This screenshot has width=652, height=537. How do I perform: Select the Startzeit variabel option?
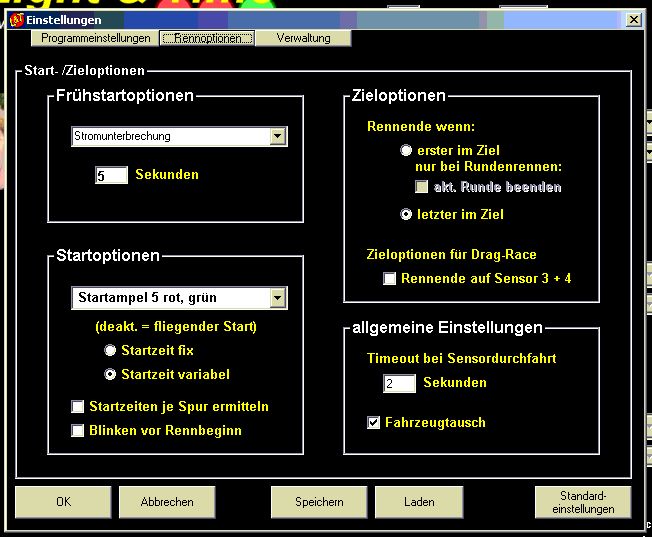(110, 374)
